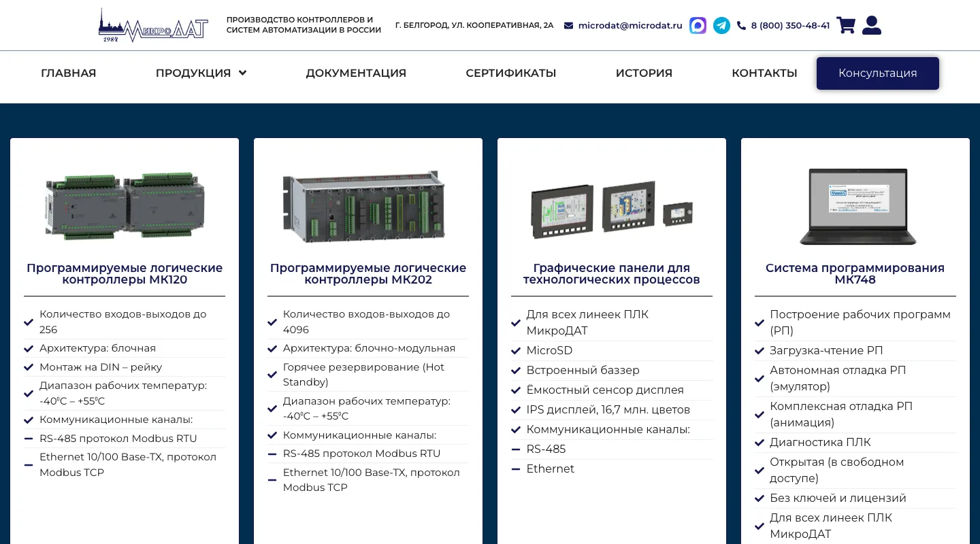Viewport: 980px width, 544px height.
Task: Click the МК202 controller rack image
Action: point(365,206)
